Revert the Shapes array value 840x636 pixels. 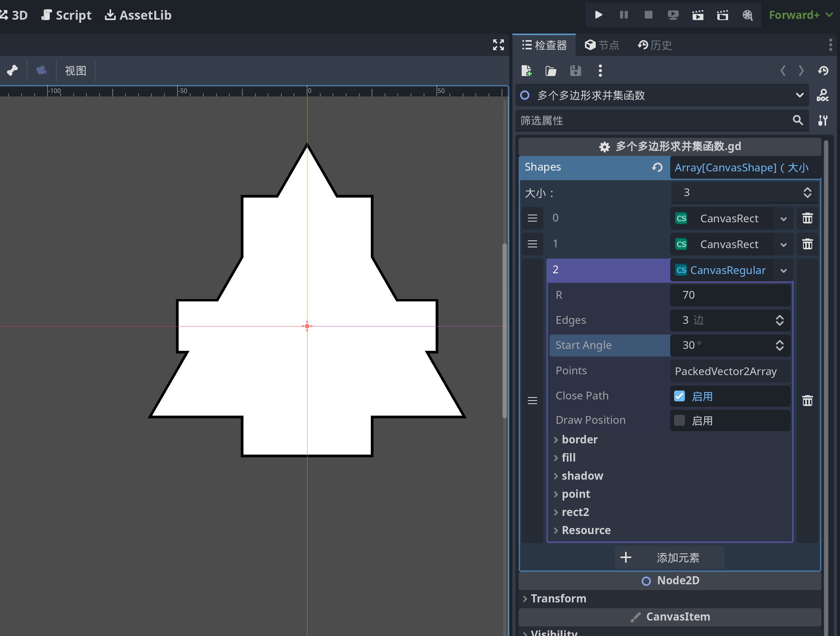657,167
